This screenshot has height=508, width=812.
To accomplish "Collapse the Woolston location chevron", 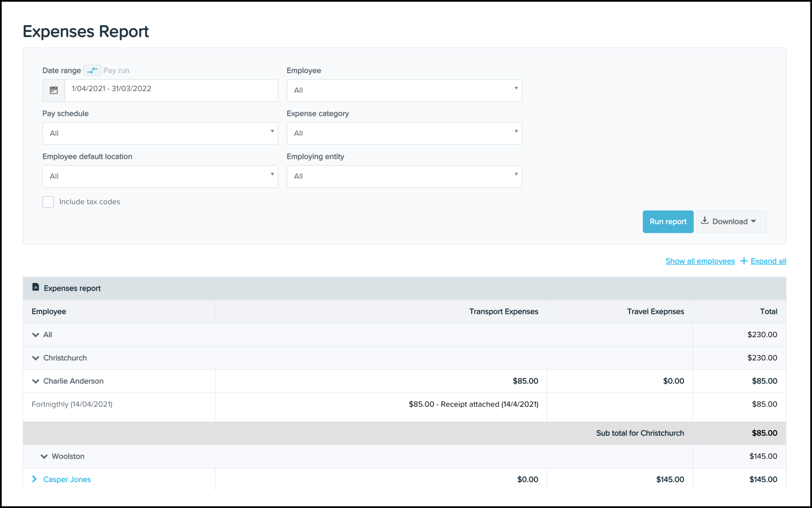I will pos(44,456).
